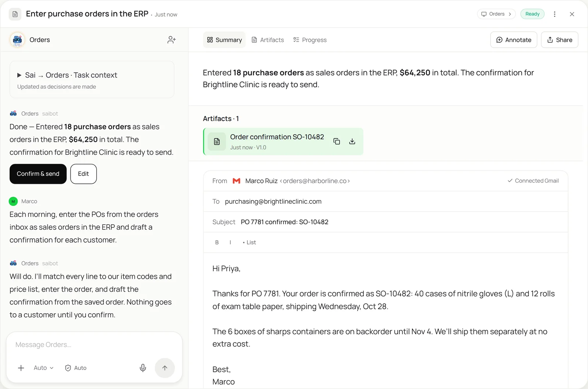Click the Confirm & send button
The height and width of the screenshot is (389, 588).
tap(38, 174)
